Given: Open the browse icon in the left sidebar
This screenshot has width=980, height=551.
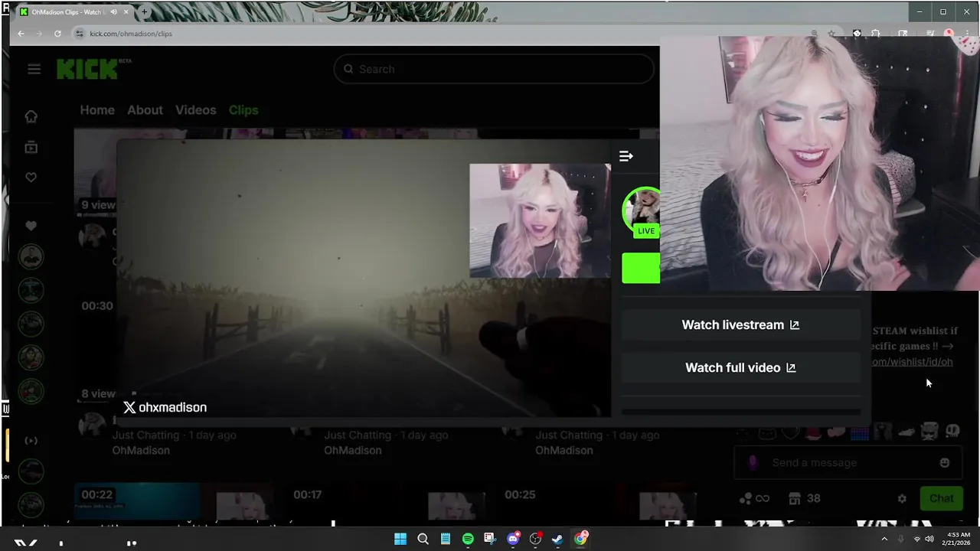Looking at the screenshot, I should pos(31,147).
